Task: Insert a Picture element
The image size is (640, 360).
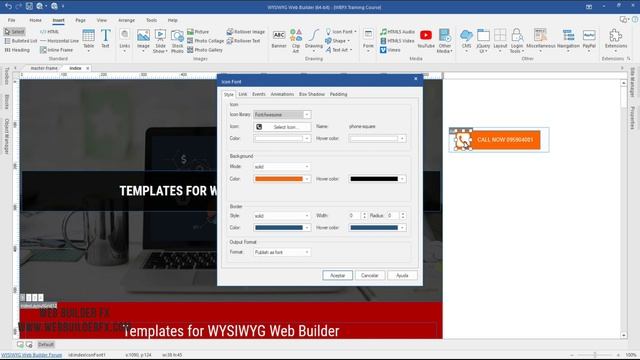Action: [198, 31]
